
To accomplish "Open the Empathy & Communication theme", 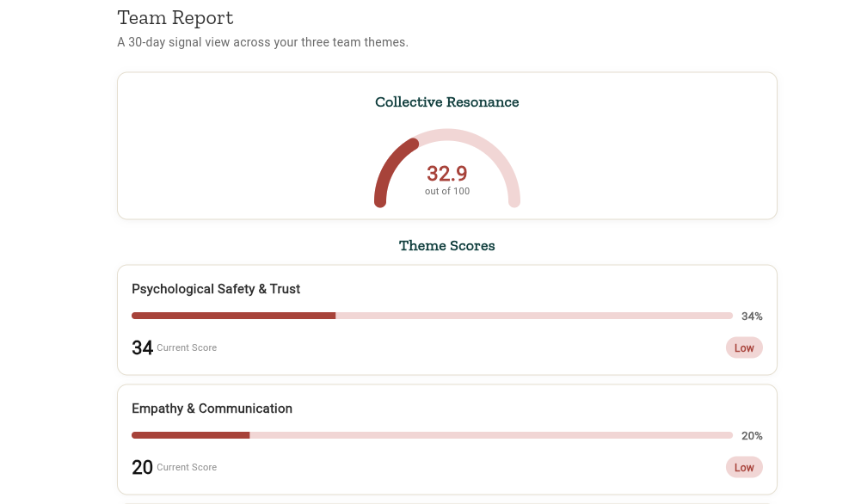I will pyautogui.click(x=212, y=409).
